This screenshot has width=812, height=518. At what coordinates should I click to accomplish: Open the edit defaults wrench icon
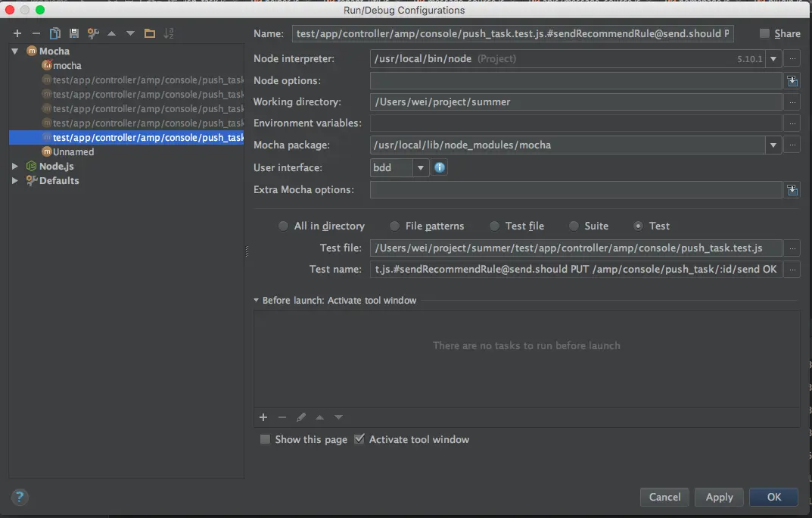pyautogui.click(x=93, y=33)
